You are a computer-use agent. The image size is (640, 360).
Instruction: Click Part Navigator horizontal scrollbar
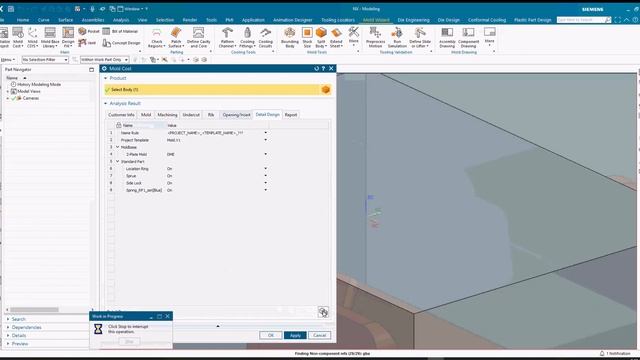34,310
